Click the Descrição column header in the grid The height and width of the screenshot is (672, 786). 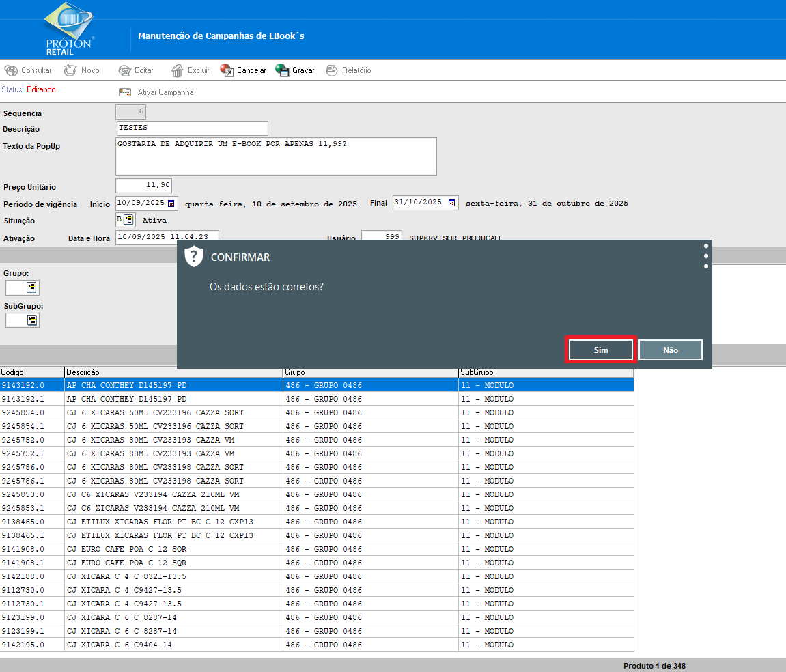click(173, 372)
